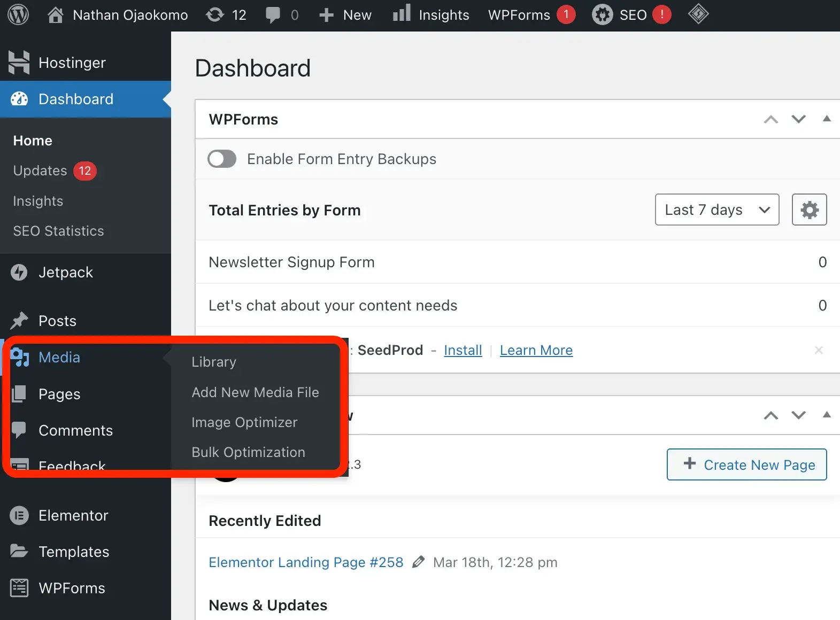Click Nathan Ojaokomo site name
This screenshot has height=620, width=840.
coord(130,15)
